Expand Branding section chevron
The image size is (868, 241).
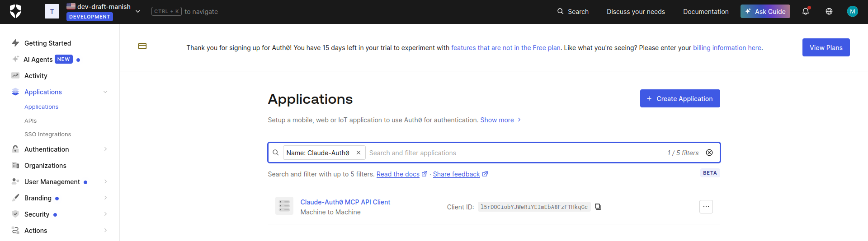click(105, 198)
